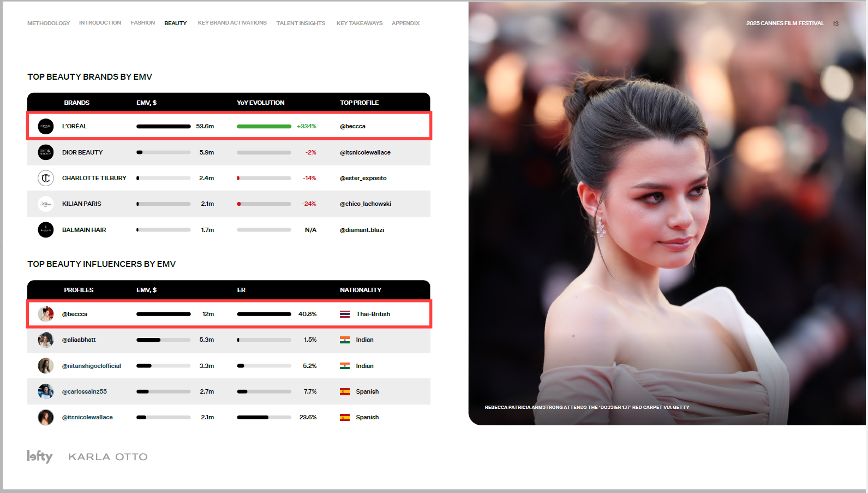Click the @itsnicolewallace ER bar at 23.6%
This screenshot has width=868, height=493.
click(x=264, y=417)
